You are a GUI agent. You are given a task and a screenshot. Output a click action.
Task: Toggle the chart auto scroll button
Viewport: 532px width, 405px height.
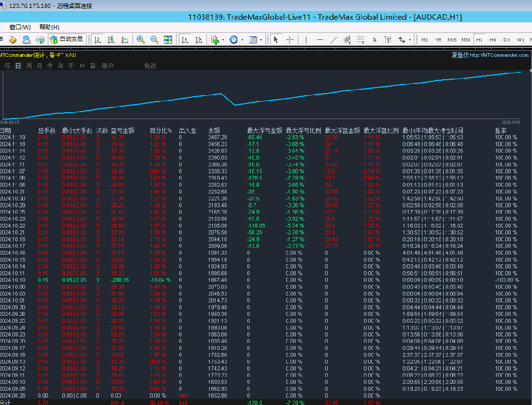coord(184,40)
